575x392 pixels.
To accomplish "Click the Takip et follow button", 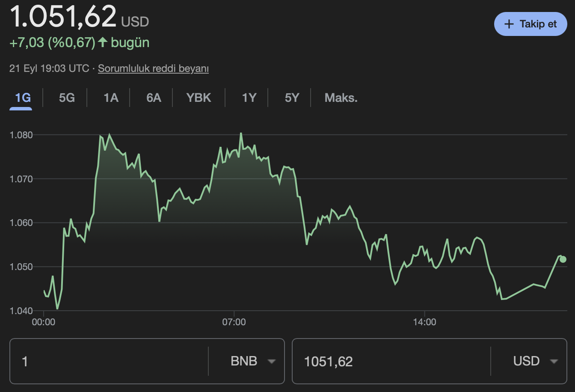I will [531, 24].
